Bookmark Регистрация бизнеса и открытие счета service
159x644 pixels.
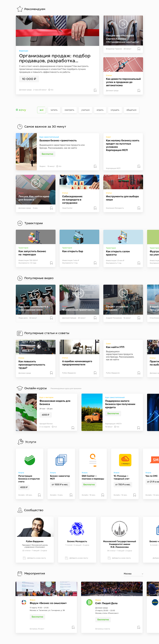point(39,495)
